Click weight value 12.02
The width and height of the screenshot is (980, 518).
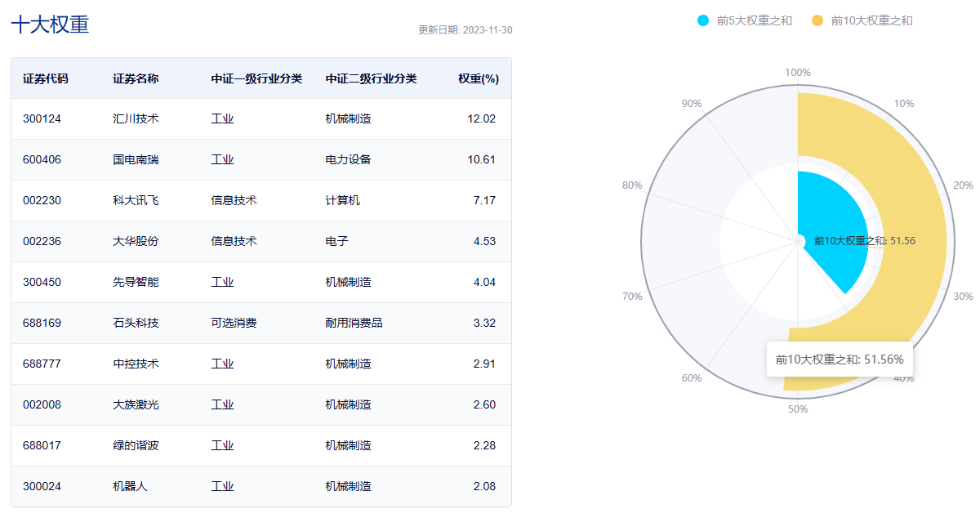[x=481, y=118]
